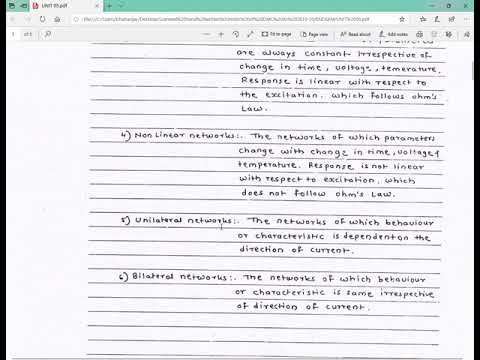Open Page view options
Viewport: 480px width, 360px height.
[x=315, y=34]
